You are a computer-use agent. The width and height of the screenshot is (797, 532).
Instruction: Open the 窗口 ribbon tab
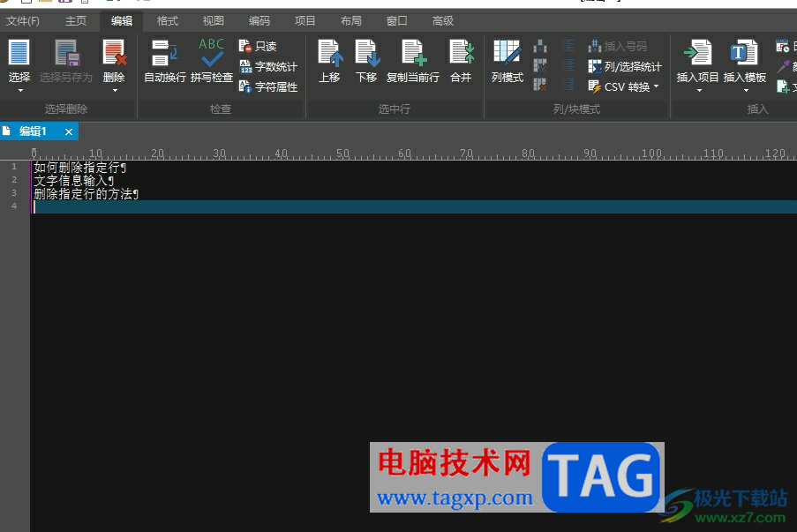pos(396,21)
